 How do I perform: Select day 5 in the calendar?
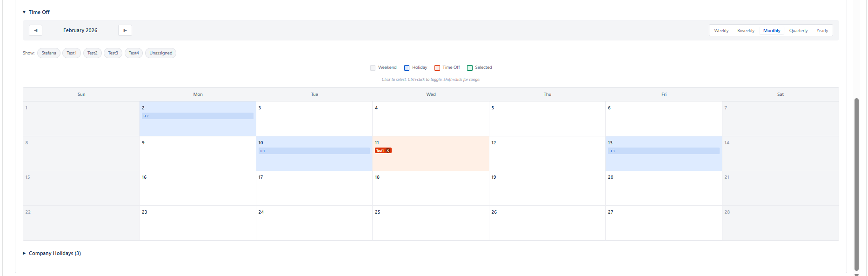coord(547,119)
